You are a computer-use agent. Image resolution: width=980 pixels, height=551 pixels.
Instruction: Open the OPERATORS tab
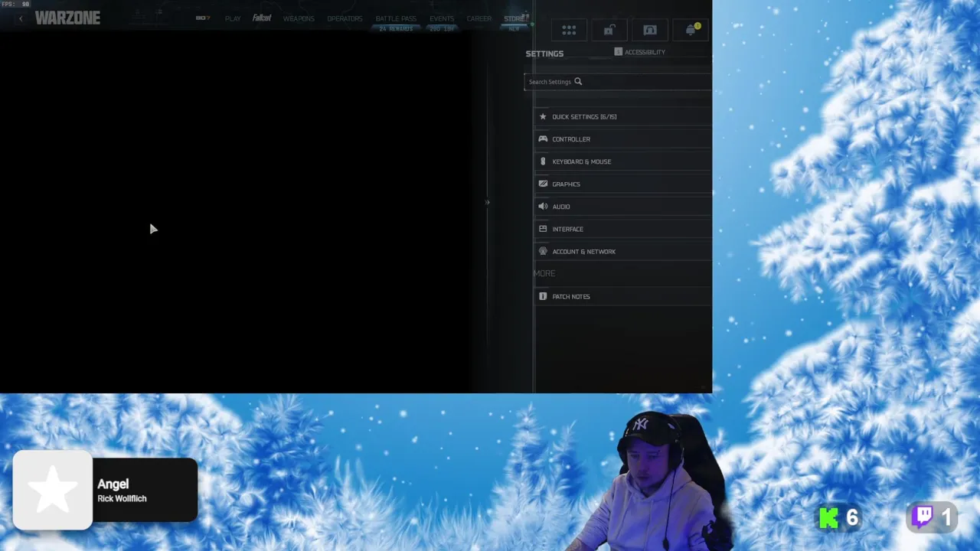click(345, 18)
